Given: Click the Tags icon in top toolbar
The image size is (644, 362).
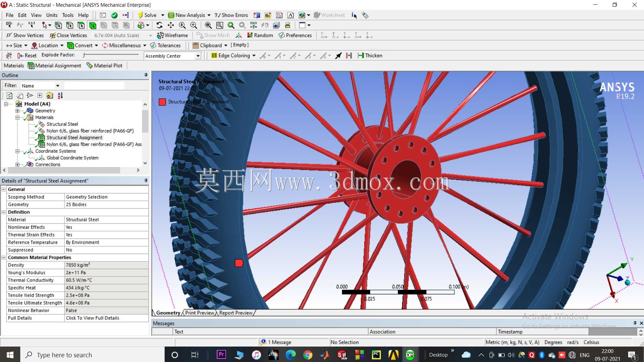Looking at the screenshot, I should [365, 15].
